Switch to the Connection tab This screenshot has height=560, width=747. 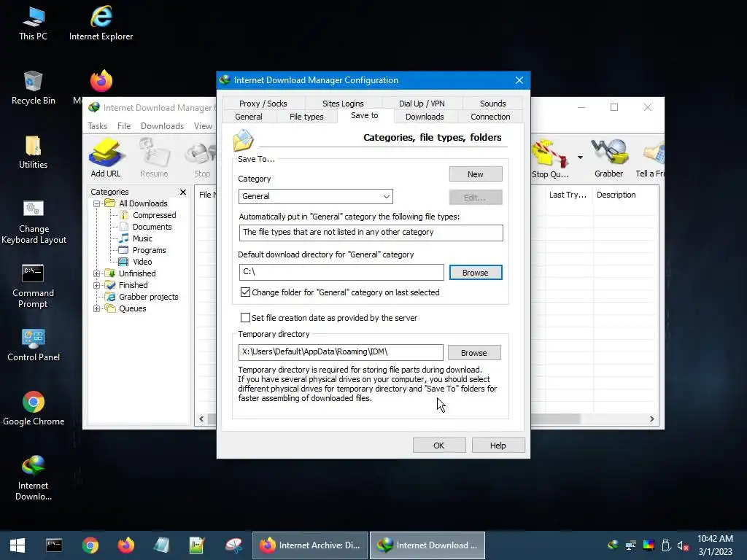(490, 117)
